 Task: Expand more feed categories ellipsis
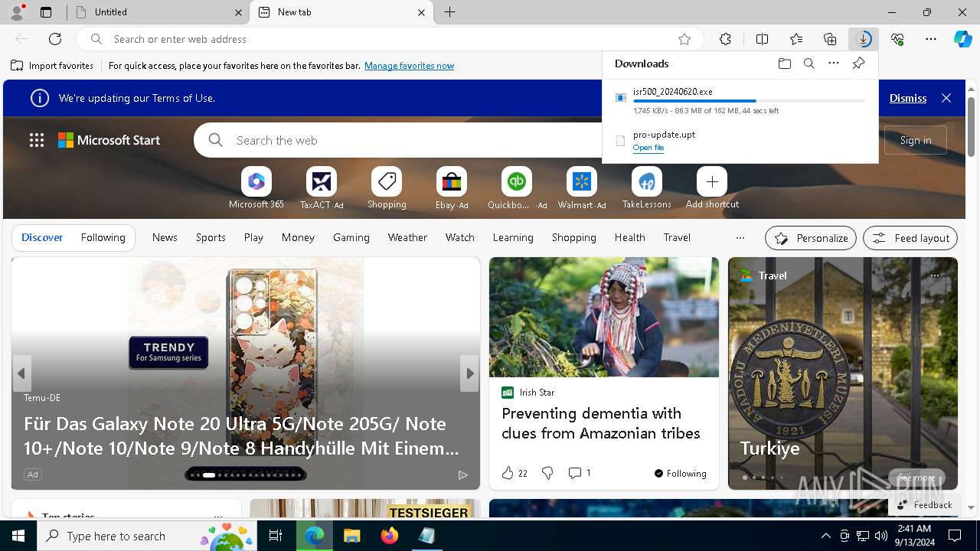pos(740,238)
